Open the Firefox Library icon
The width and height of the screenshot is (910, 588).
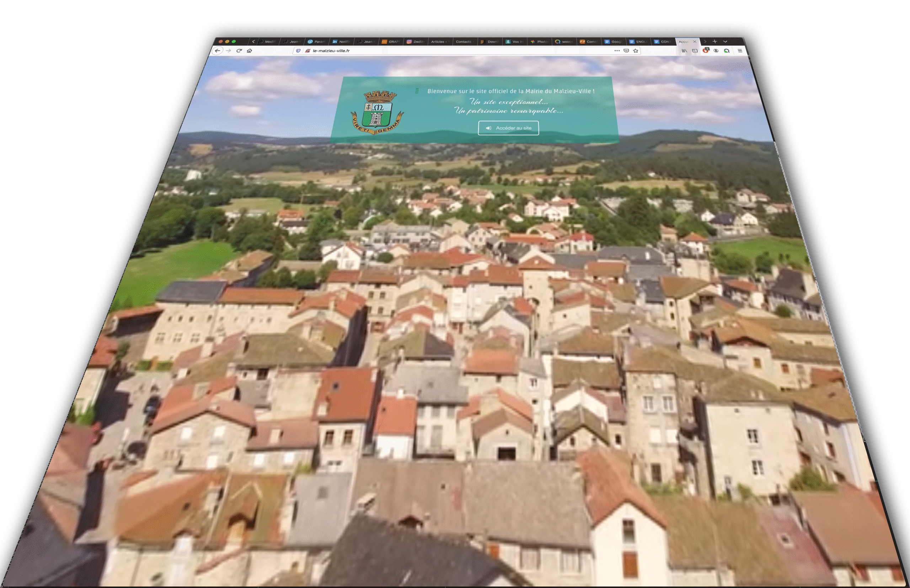click(x=684, y=51)
